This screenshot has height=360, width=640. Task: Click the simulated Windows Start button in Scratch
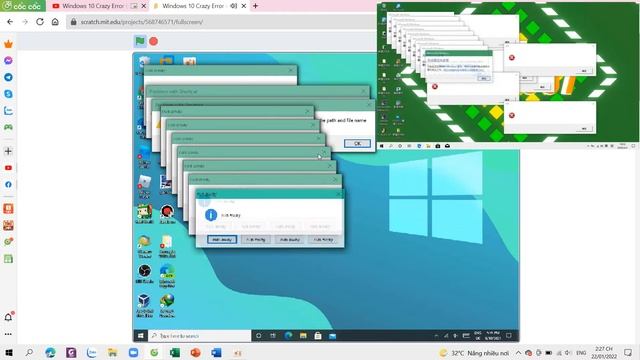point(140,336)
